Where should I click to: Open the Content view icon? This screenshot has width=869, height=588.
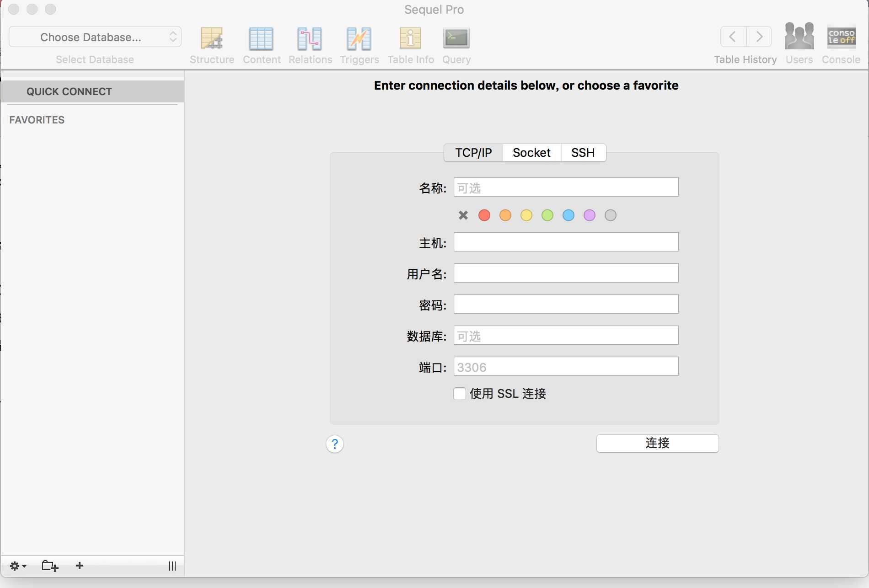[x=261, y=38]
